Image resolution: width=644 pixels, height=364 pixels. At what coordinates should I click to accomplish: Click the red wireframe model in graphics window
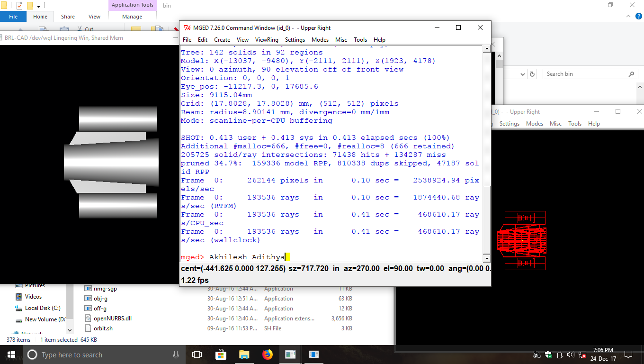tap(521, 240)
